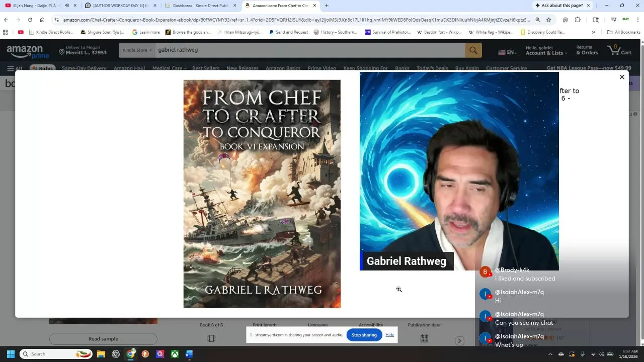644x362 pixels.
Task: Open the Account & Lists menu
Action: point(546,50)
